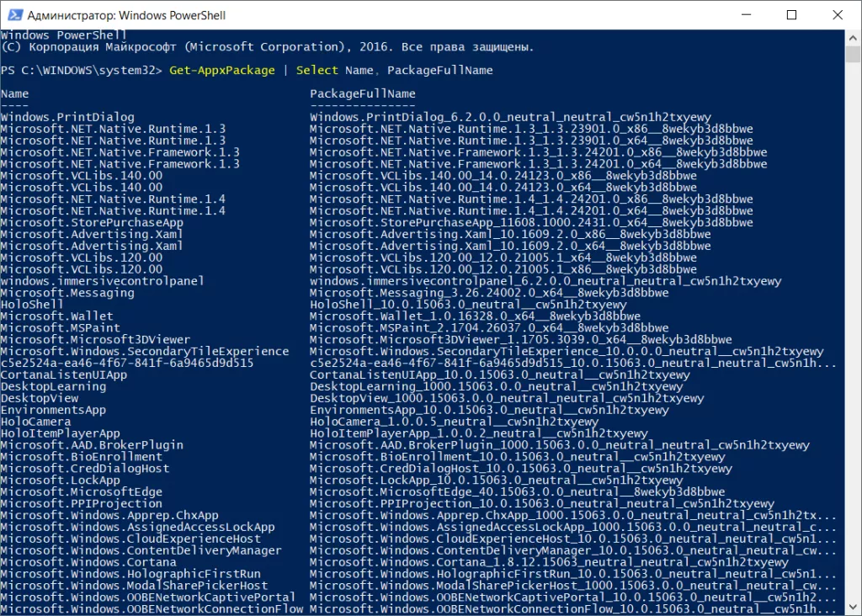Click Microsoft.Windows.SecondaryTileExperience name entry

pos(145,351)
